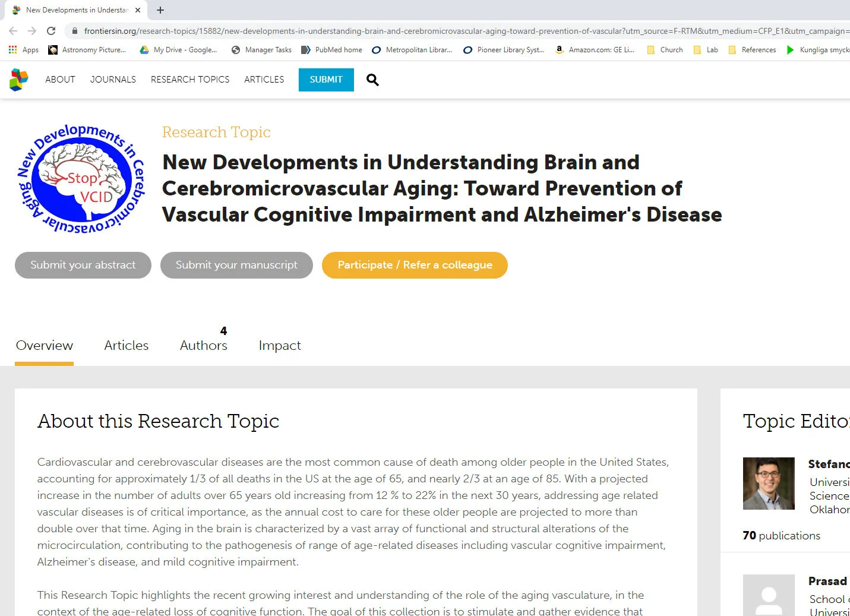Image resolution: width=850 pixels, height=616 pixels.
Task: Click the address bar lock icon
Action: (74, 31)
